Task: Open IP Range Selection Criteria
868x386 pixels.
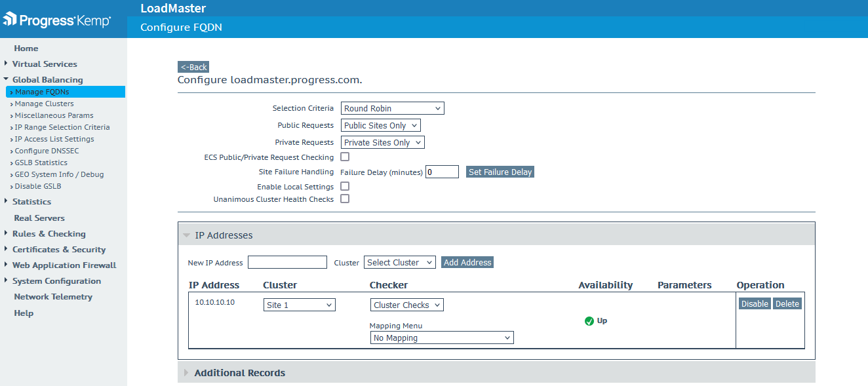Action: point(62,127)
